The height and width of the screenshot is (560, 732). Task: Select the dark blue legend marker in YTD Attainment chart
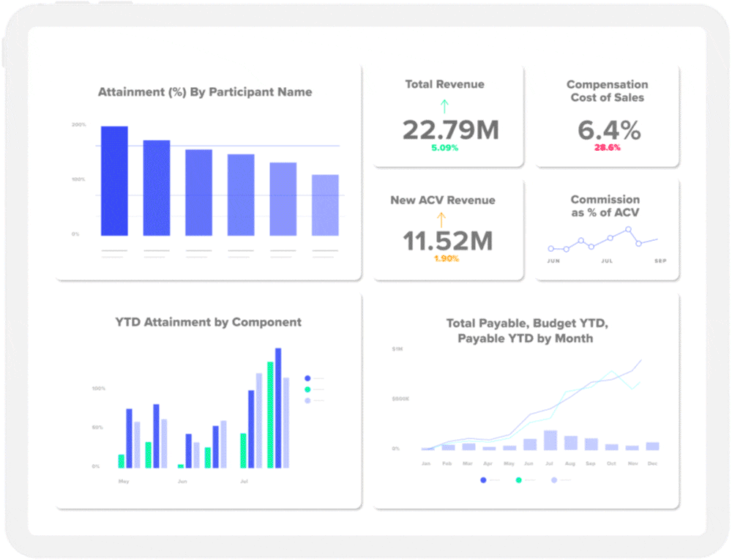pyautogui.click(x=307, y=378)
